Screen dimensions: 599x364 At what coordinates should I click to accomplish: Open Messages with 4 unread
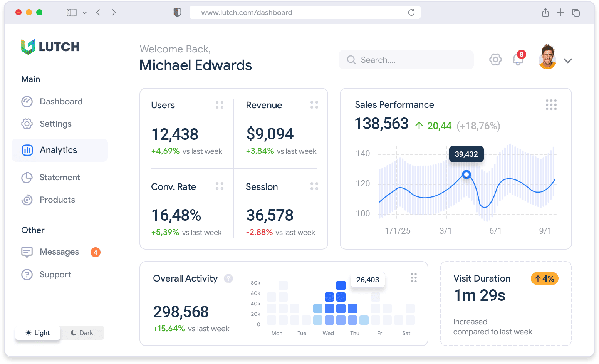point(60,252)
